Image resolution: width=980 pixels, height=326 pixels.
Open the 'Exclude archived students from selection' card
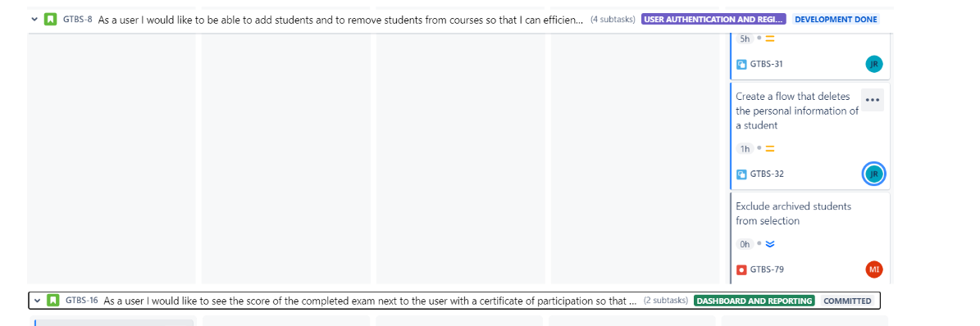(810, 238)
